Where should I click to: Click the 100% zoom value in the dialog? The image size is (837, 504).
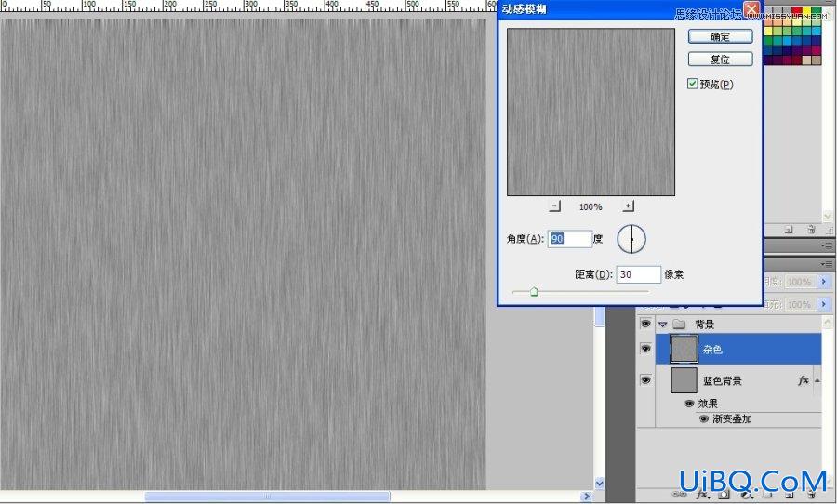click(x=591, y=206)
